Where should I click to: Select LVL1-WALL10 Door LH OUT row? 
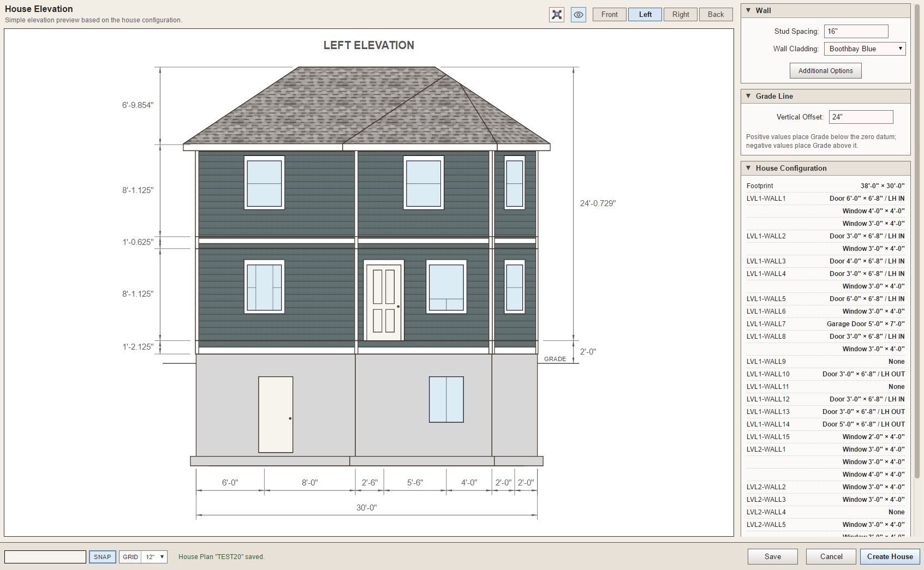pyautogui.click(x=825, y=374)
